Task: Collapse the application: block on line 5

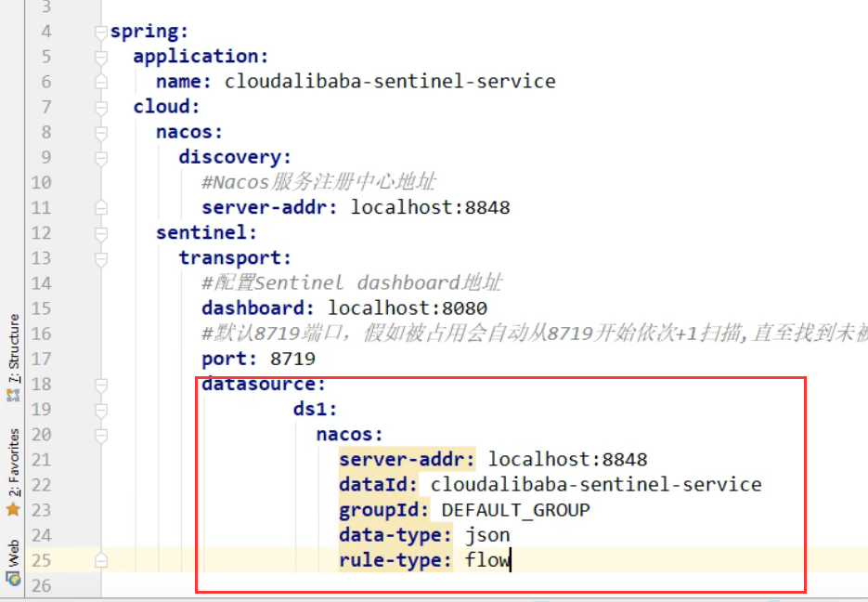Action: point(101,57)
